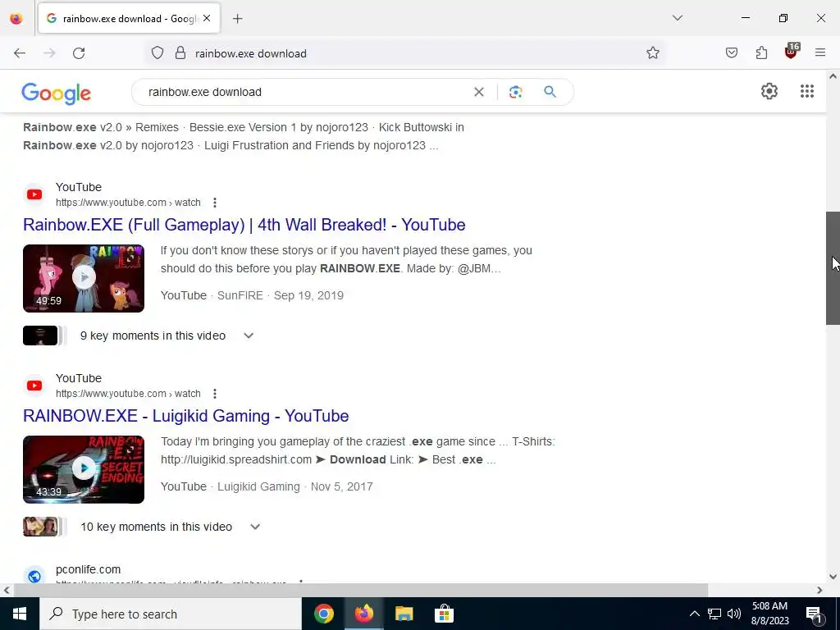The image size is (840, 630).
Task: Edit the Google search query field
Action: (305, 92)
